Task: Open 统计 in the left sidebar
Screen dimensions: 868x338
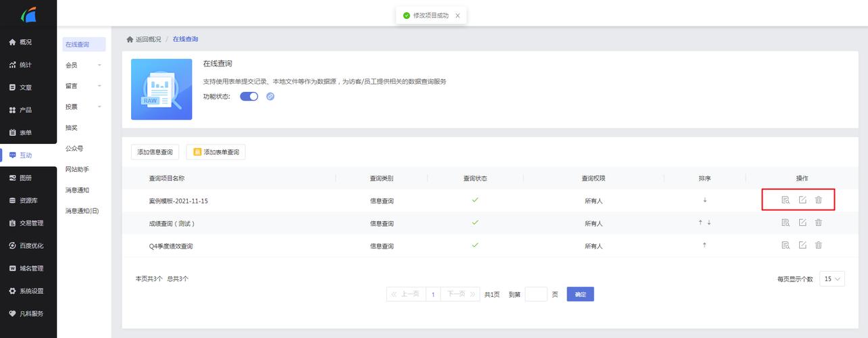Action: [26, 65]
